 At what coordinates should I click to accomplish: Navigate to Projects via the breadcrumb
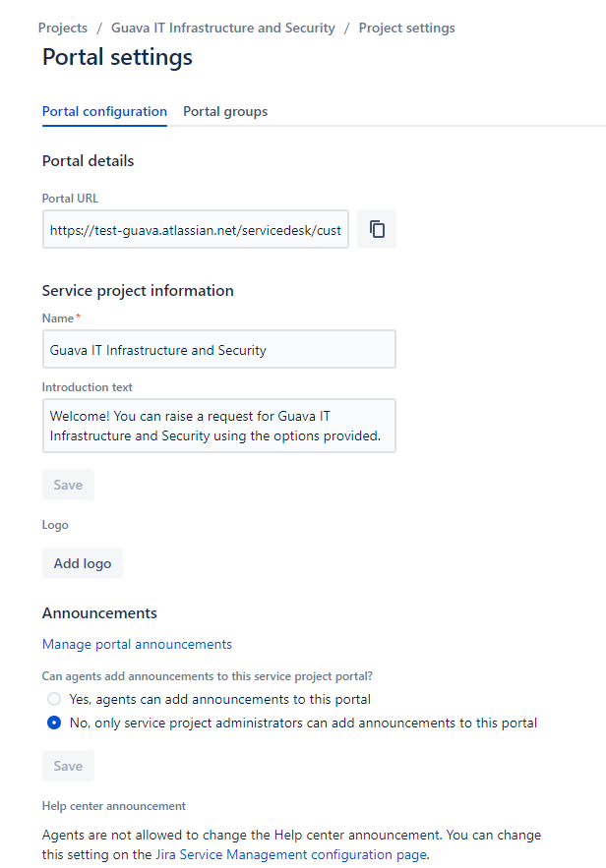[x=62, y=28]
